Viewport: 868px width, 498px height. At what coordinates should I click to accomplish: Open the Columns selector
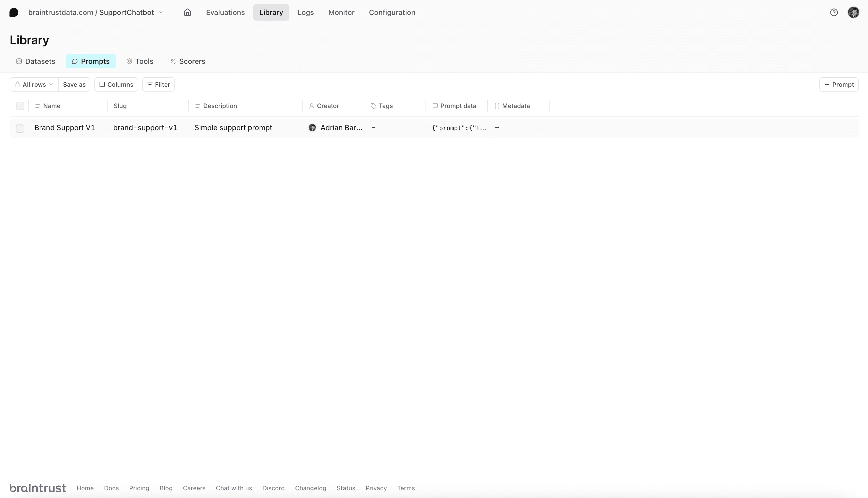[116, 84]
